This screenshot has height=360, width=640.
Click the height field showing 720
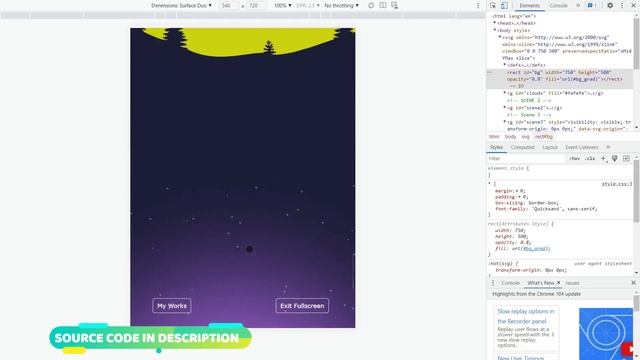(x=256, y=6)
